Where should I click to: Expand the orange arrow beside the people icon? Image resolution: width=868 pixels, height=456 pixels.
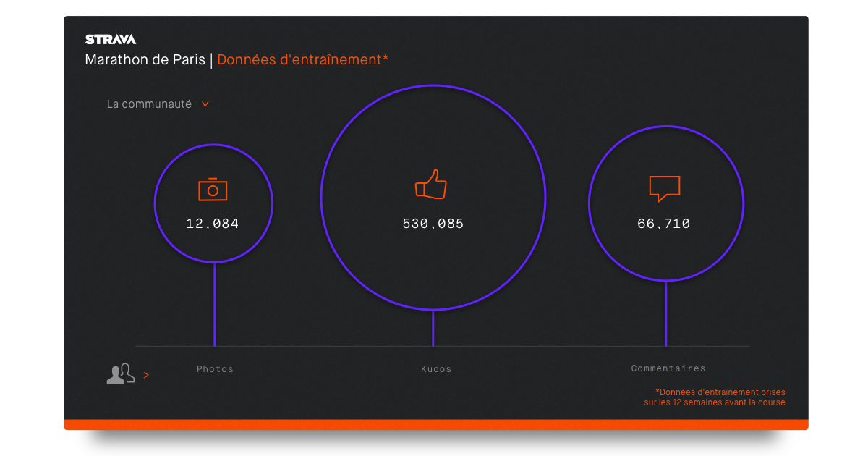[146, 375]
